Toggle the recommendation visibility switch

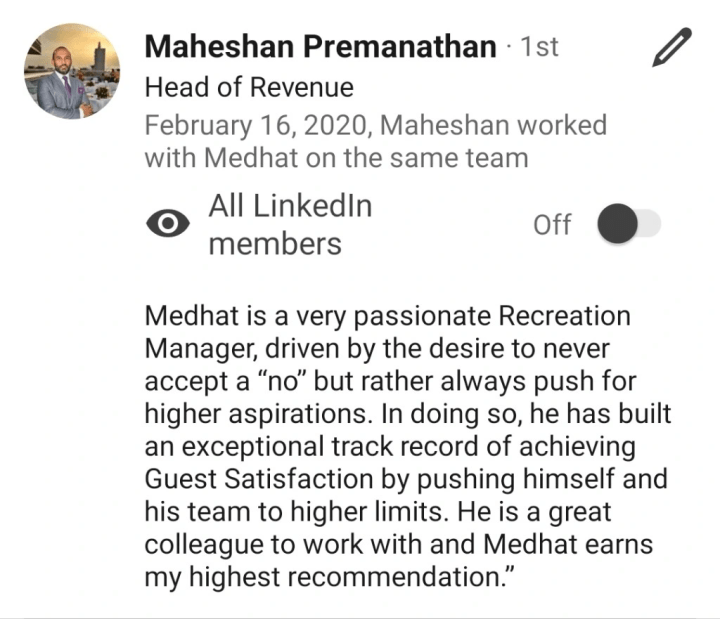point(629,224)
